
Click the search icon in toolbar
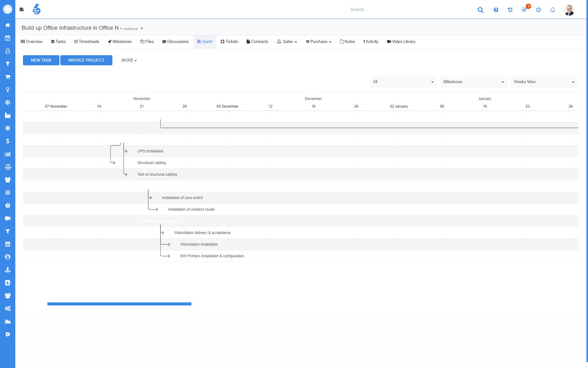point(481,9)
